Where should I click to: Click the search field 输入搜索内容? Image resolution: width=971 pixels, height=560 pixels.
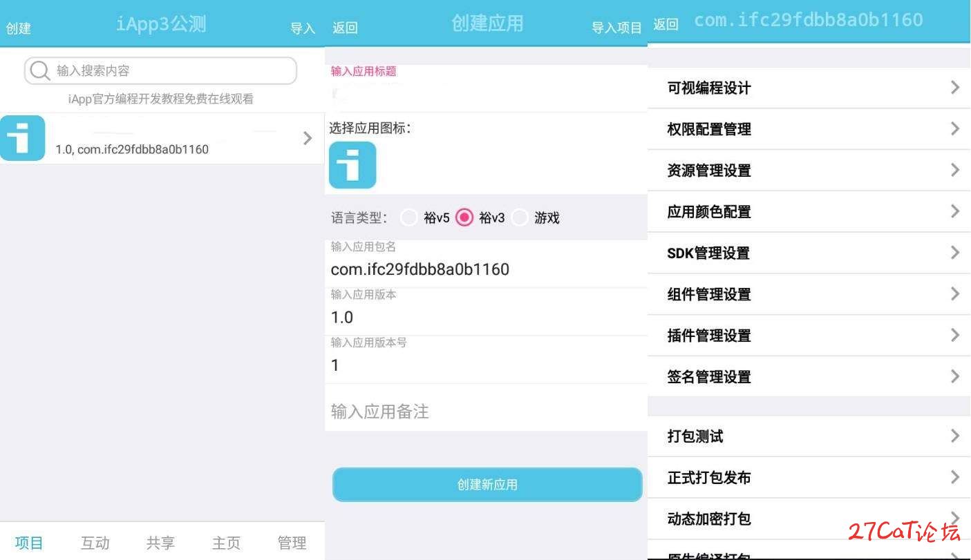pyautogui.click(x=160, y=70)
